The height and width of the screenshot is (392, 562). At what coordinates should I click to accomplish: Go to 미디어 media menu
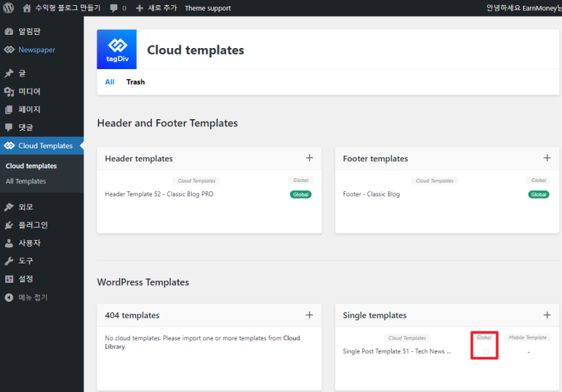(29, 92)
